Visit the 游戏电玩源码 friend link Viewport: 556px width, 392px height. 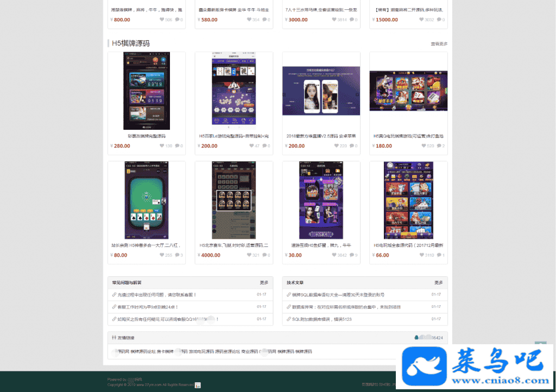tap(201, 352)
